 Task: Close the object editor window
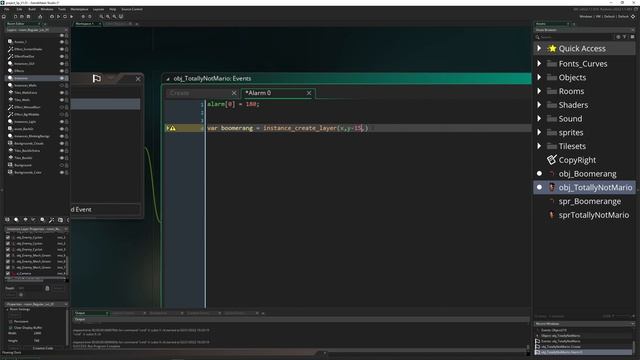[138, 79]
